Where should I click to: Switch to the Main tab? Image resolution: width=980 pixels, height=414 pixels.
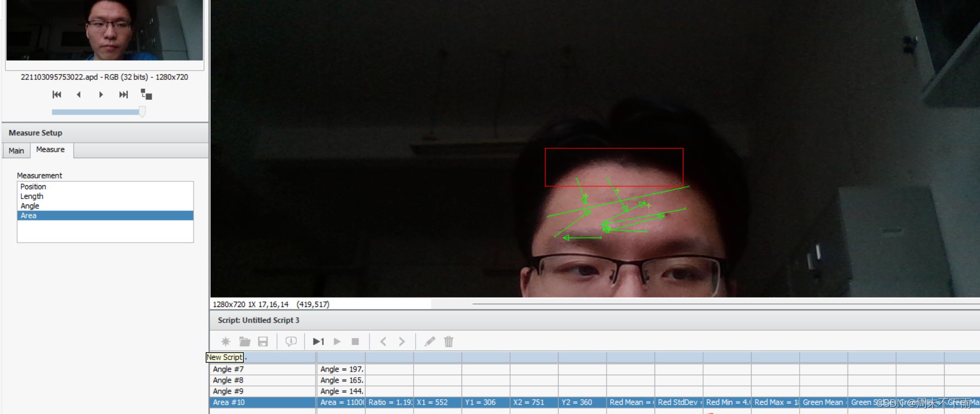point(16,150)
